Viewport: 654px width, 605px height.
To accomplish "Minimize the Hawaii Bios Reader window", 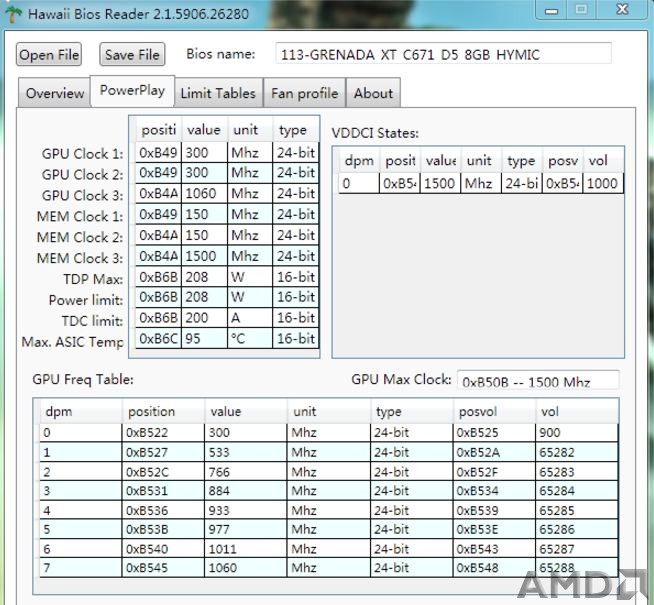I will (x=551, y=10).
